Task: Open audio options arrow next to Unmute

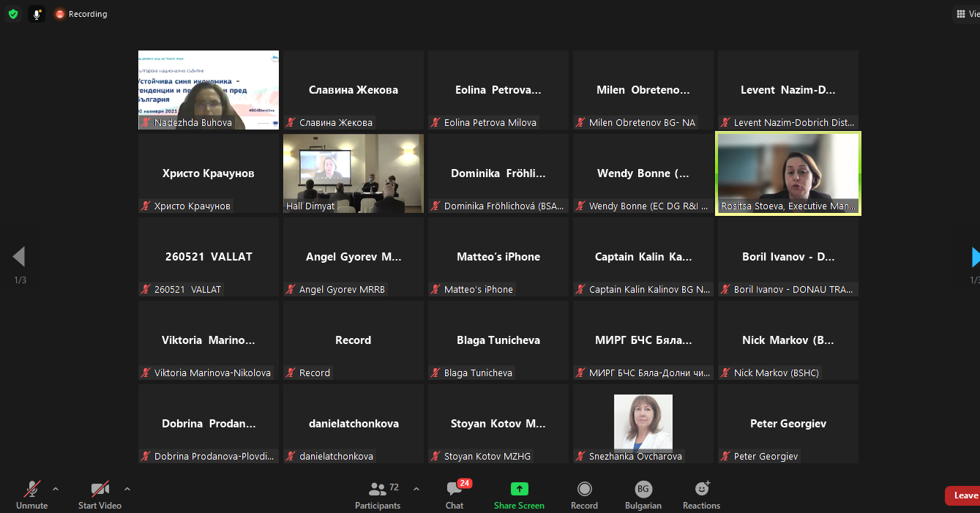Action: pyautogui.click(x=56, y=489)
